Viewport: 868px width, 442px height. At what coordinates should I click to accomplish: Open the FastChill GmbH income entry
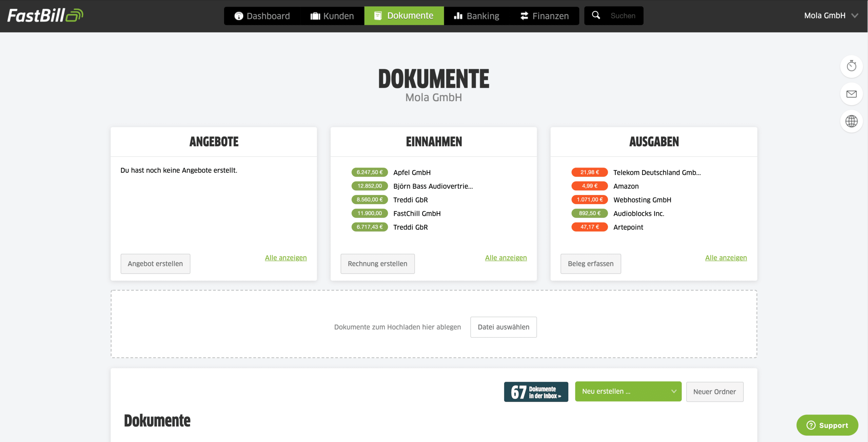coord(417,213)
